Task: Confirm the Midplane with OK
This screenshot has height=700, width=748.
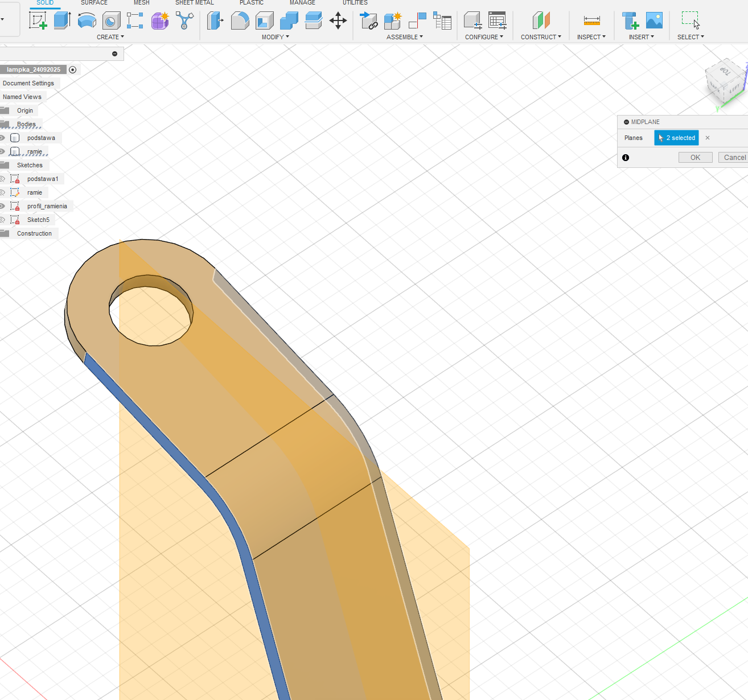Action: (695, 158)
